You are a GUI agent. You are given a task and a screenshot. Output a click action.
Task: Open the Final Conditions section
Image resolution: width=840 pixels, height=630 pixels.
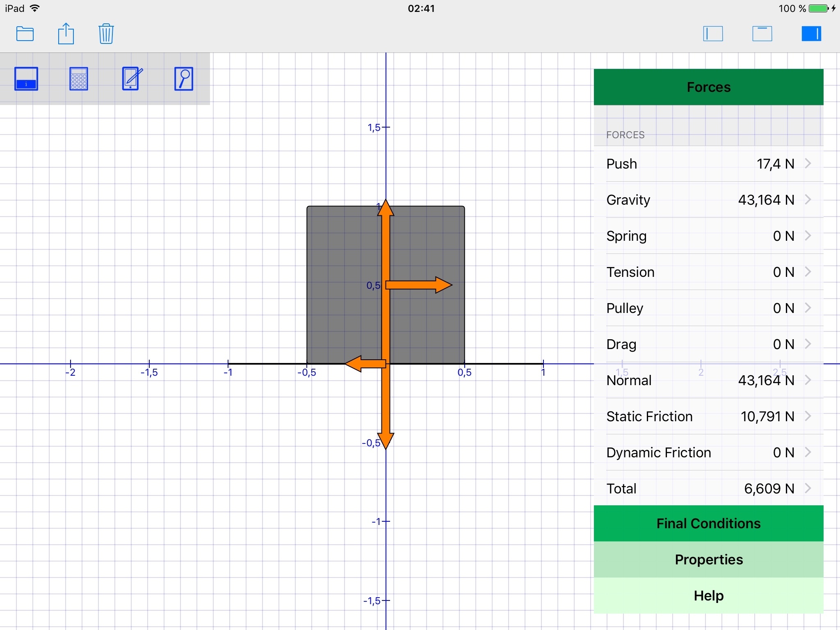(708, 523)
